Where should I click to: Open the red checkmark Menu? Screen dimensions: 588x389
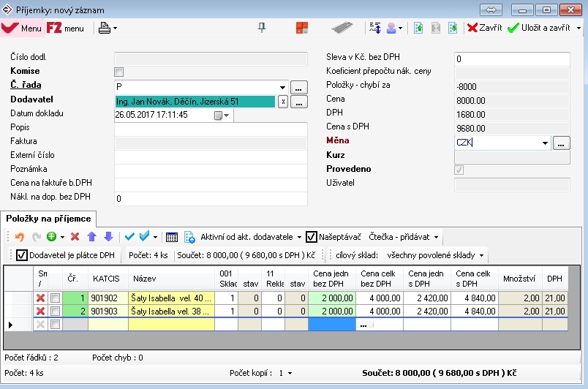pos(22,28)
